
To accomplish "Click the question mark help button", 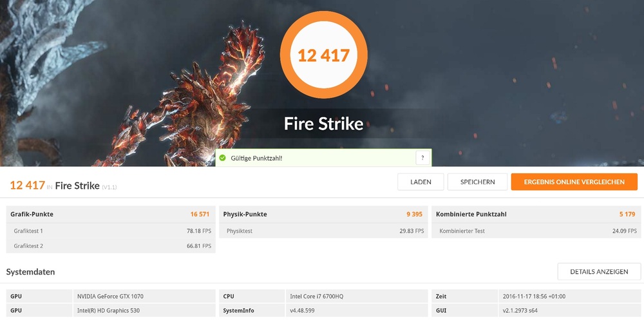I will (x=422, y=158).
